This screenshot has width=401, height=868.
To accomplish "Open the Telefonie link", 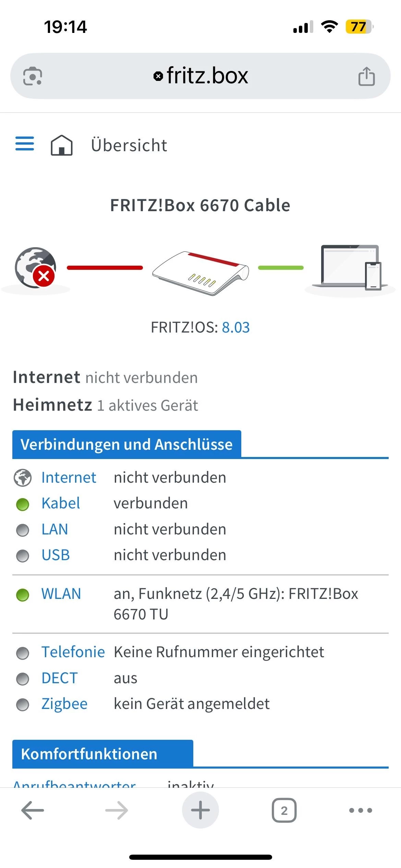I will point(73,652).
